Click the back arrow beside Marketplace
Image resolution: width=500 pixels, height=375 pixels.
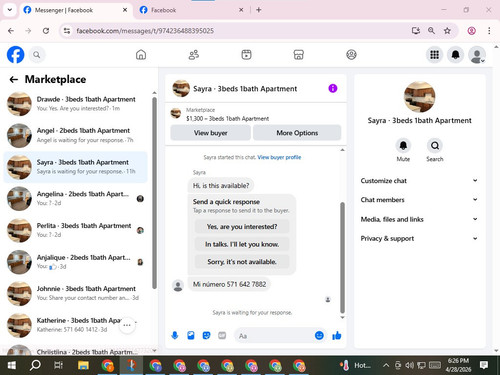coord(14,79)
